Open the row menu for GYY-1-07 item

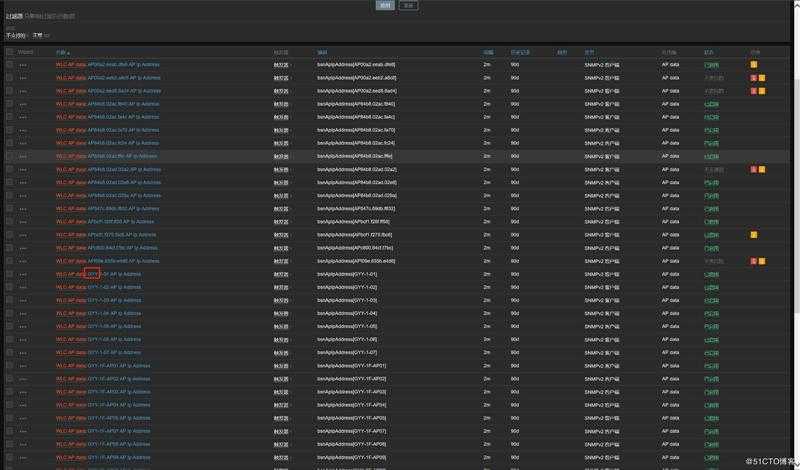pyautogui.click(x=23, y=353)
